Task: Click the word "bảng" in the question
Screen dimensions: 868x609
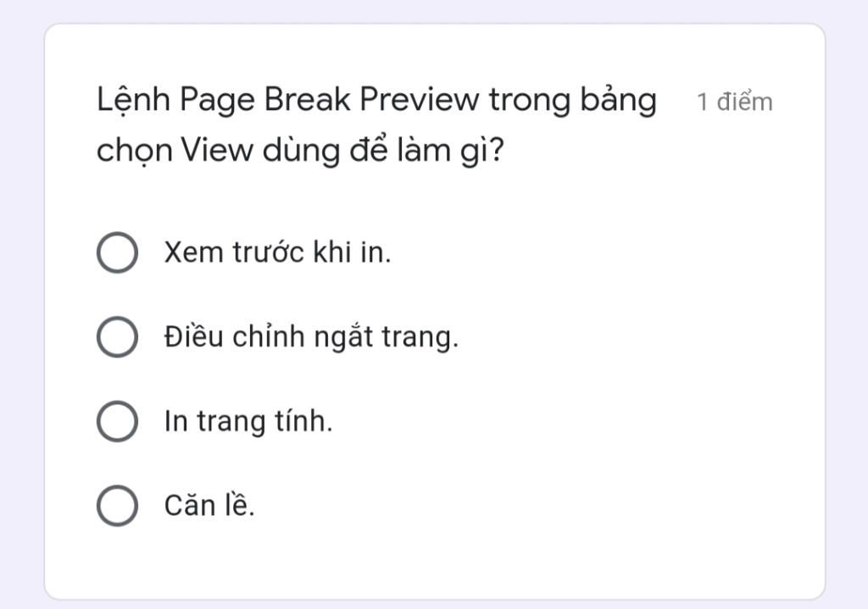Action: (618, 101)
